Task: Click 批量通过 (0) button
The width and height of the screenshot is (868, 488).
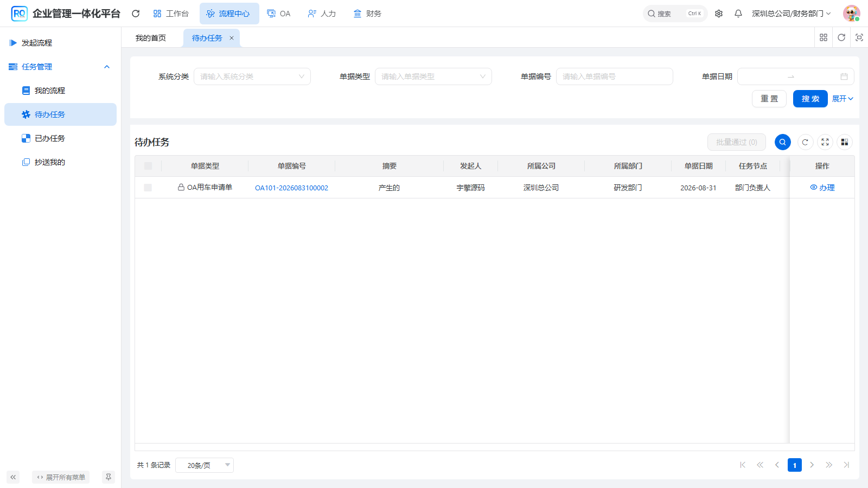Action: click(x=737, y=142)
